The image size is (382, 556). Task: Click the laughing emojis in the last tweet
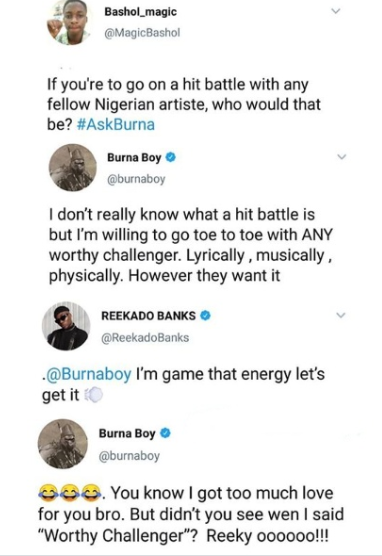click(x=70, y=494)
